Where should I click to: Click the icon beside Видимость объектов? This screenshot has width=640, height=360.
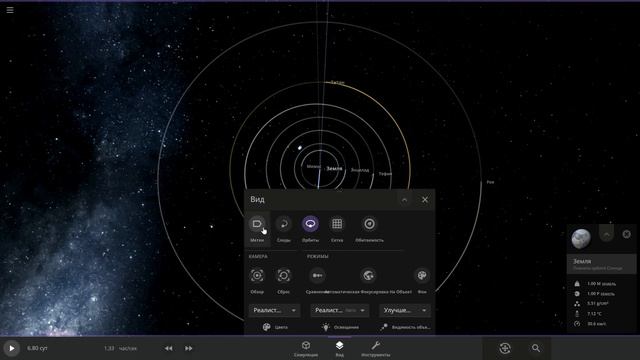coord(384,327)
